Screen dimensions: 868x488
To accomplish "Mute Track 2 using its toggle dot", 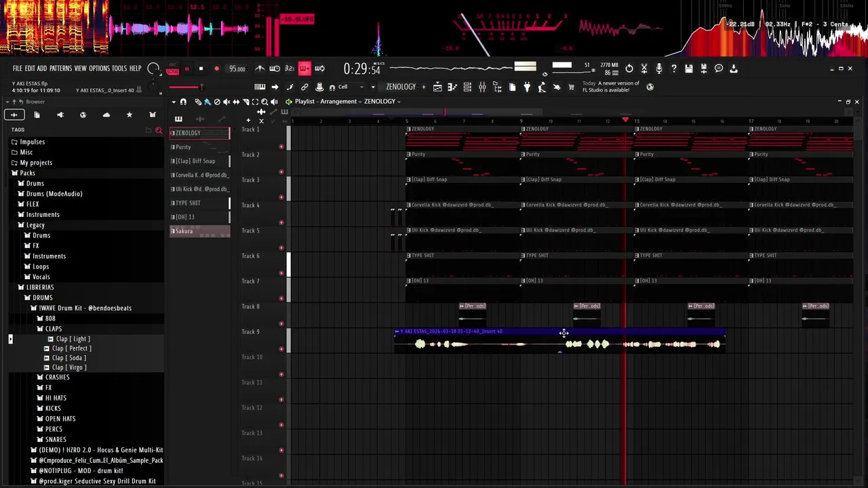I will 281,171.
